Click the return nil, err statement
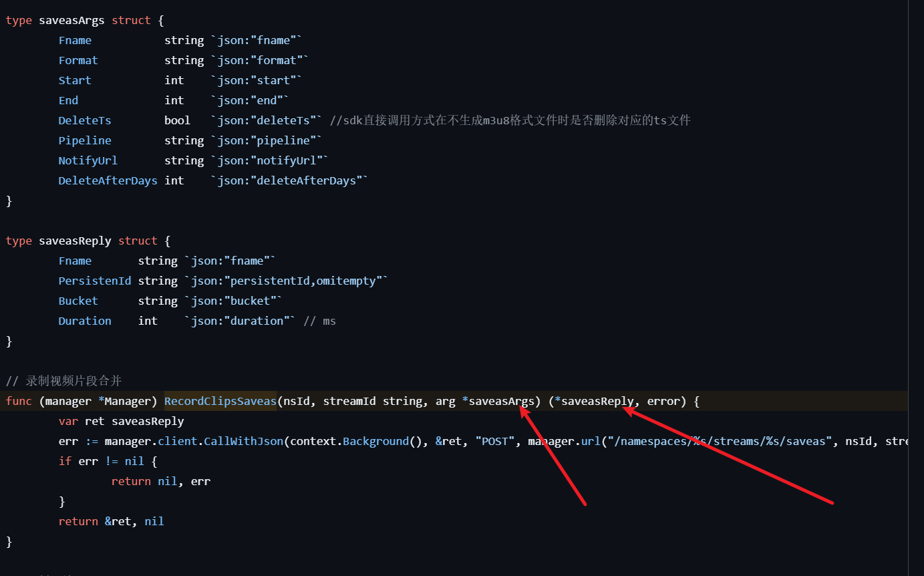 (x=160, y=481)
